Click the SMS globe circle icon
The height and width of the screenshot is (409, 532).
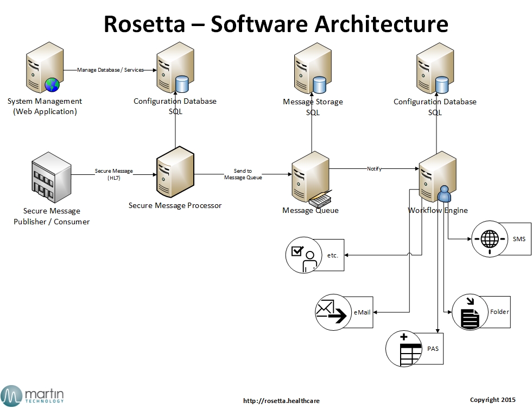coord(490,238)
